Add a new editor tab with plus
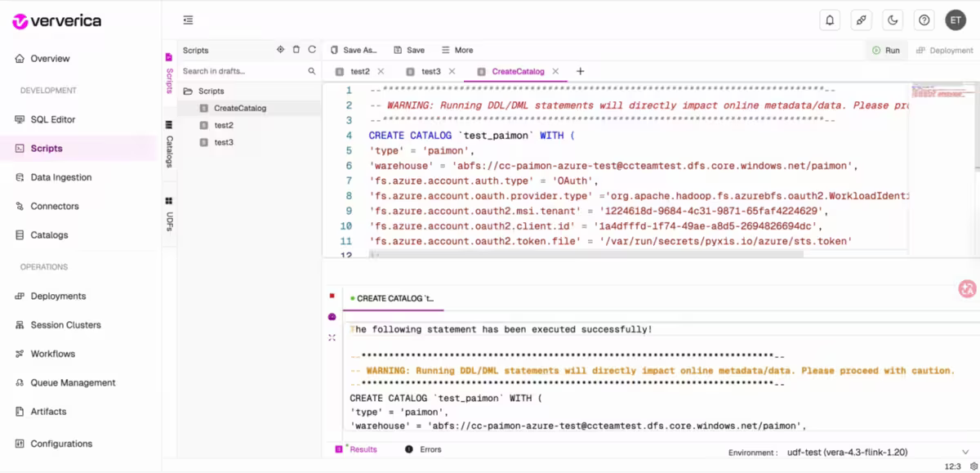This screenshot has width=980, height=473. (x=581, y=72)
